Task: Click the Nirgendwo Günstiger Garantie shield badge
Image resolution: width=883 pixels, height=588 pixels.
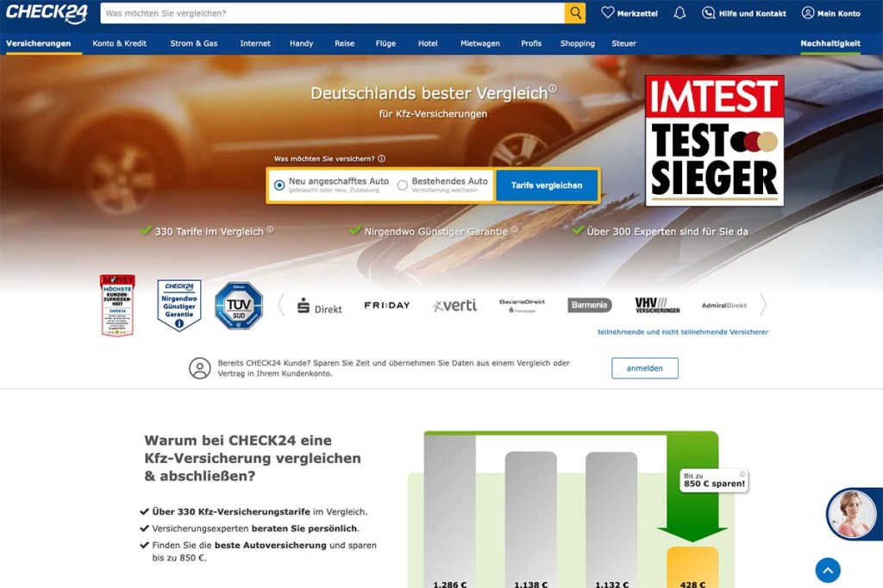Action: pos(179,305)
